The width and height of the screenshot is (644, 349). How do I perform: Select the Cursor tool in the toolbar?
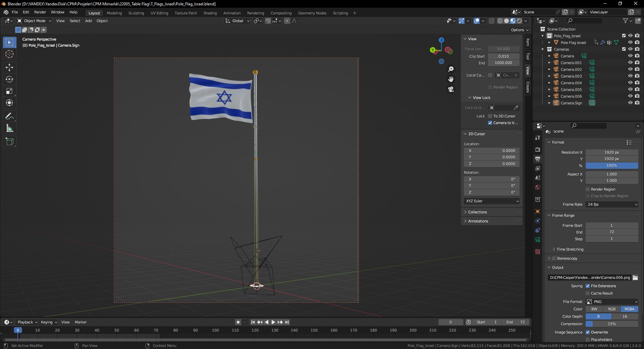click(x=9, y=54)
